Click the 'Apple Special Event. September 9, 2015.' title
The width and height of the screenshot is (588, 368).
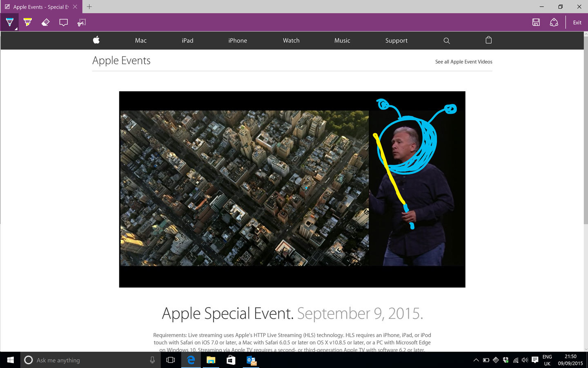click(292, 313)
